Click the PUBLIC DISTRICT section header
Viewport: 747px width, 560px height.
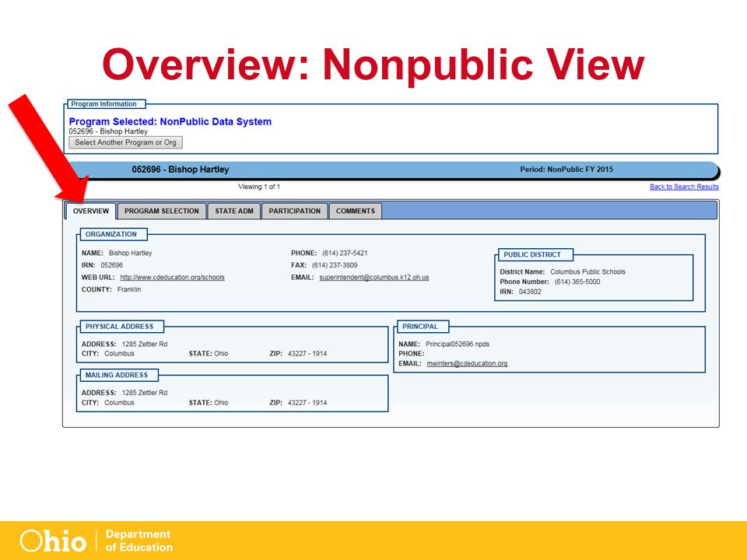click(535, 255)
